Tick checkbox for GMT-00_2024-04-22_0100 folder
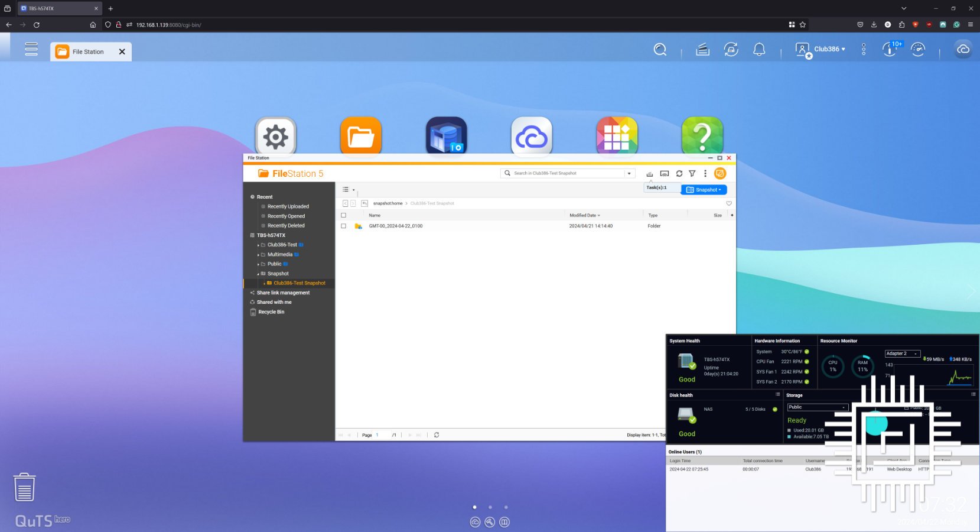The width and height of the screenshot is (980, 532). tap(344, 226)
